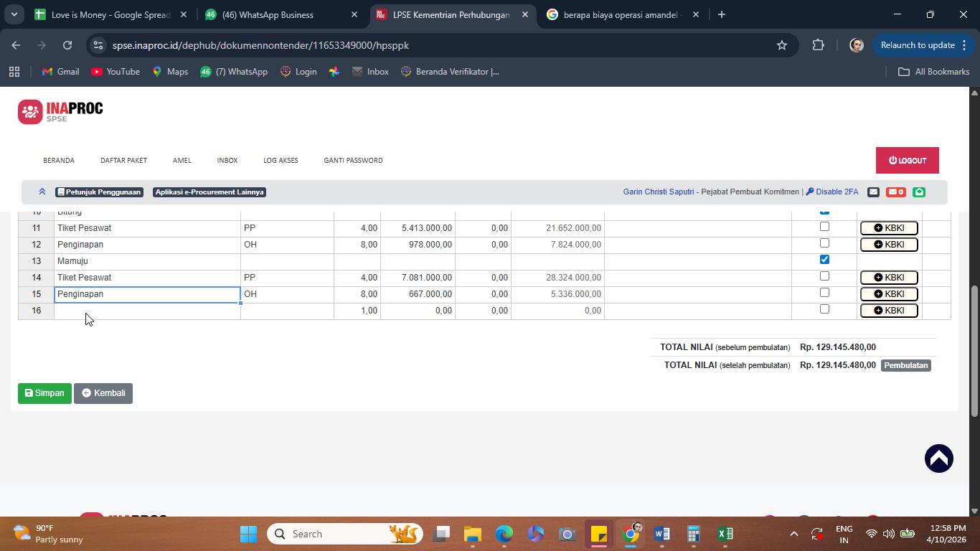Image resolution: width=980 pixels, height=551 pixels.
Task: Open red unread messages badge showing 0
Action: click(896, 192)
